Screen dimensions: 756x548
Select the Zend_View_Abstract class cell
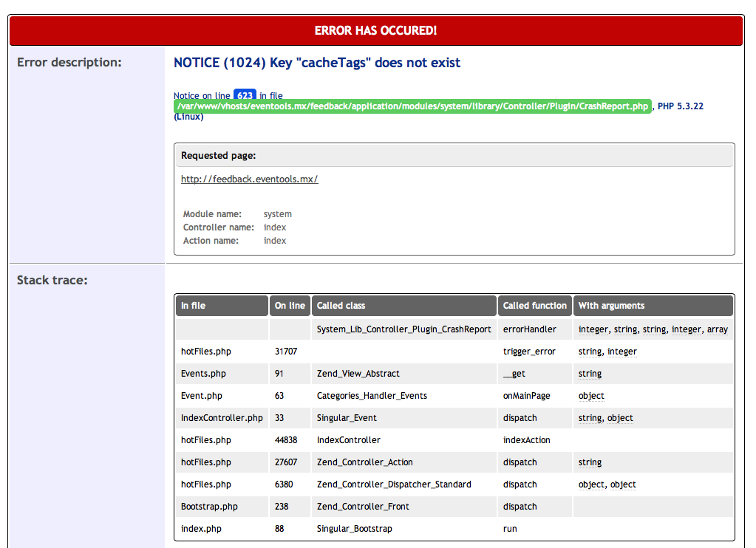[358, 374]
